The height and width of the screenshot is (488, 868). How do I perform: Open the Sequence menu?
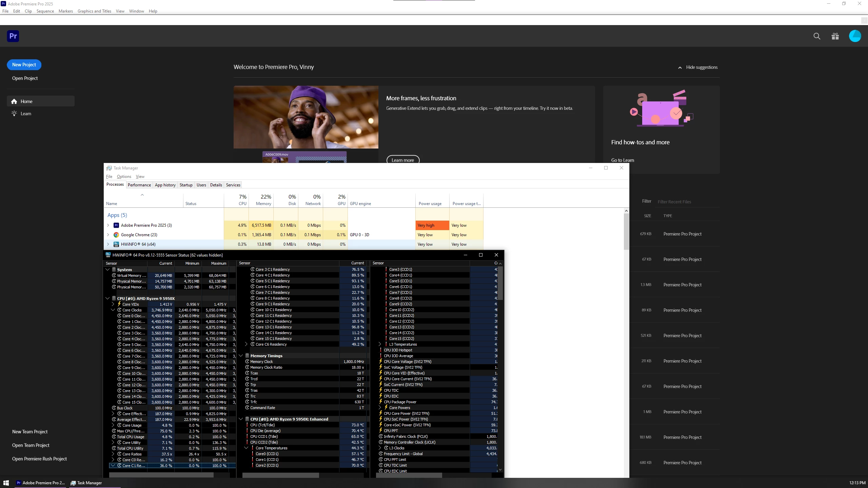click(45, 11)
